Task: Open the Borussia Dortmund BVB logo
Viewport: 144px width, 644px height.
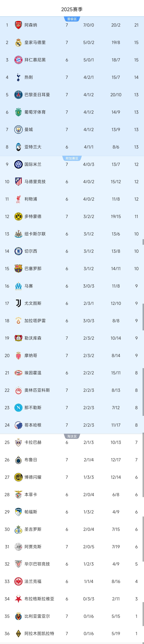Action: pyautogui.click(x=18, y=217)
